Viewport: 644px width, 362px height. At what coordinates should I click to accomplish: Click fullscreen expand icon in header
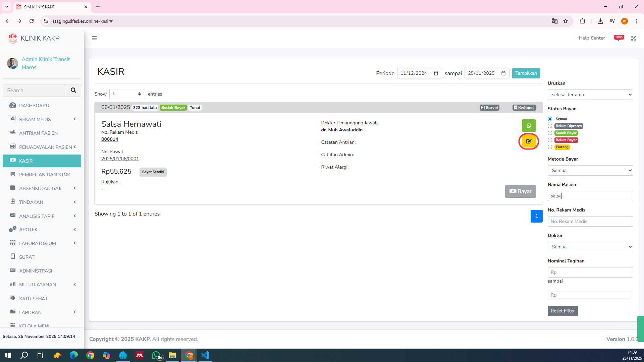pyautogui.click(x=634, y=38)
